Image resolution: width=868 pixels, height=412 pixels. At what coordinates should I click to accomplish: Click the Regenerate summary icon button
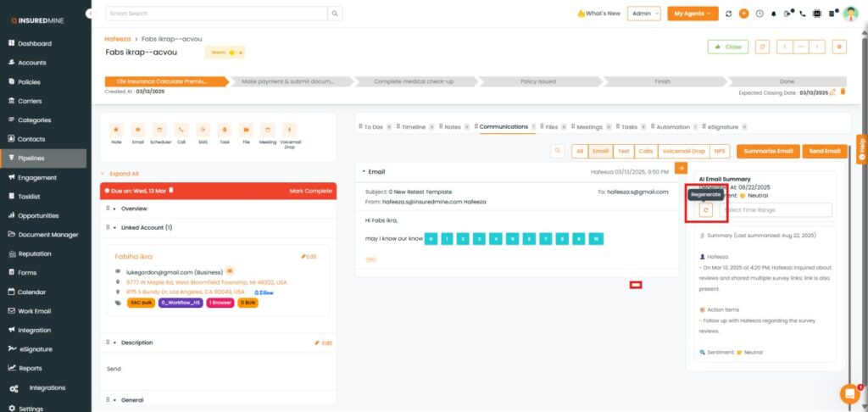click(706, 210)
